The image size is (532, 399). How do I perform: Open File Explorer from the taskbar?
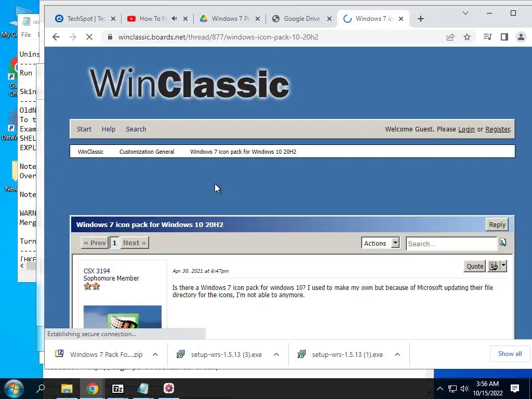pyautogui.click(x=67, y=389)
